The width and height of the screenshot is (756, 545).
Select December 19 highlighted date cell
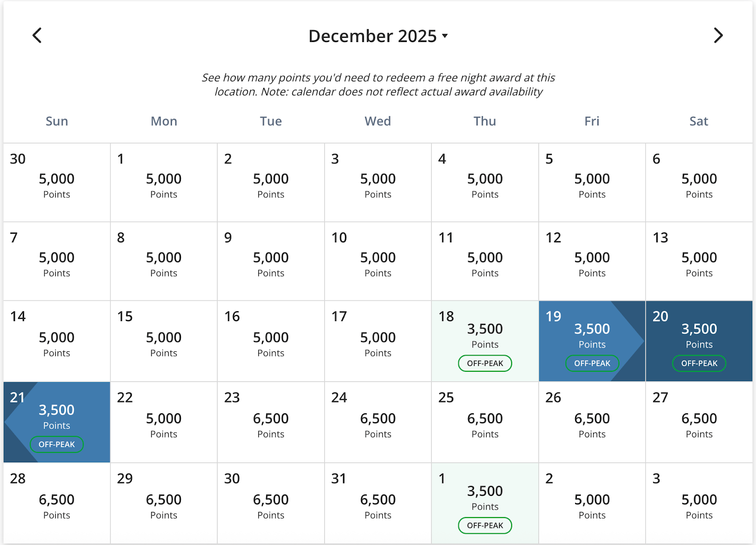(592, 336)
